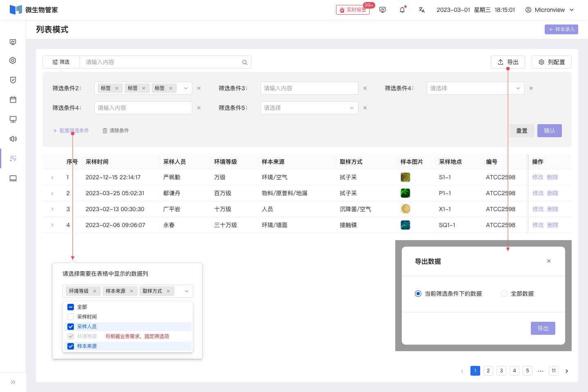
Task: Uncheck the 采样人员 checkbox
Action: click(x=71, y=327)
